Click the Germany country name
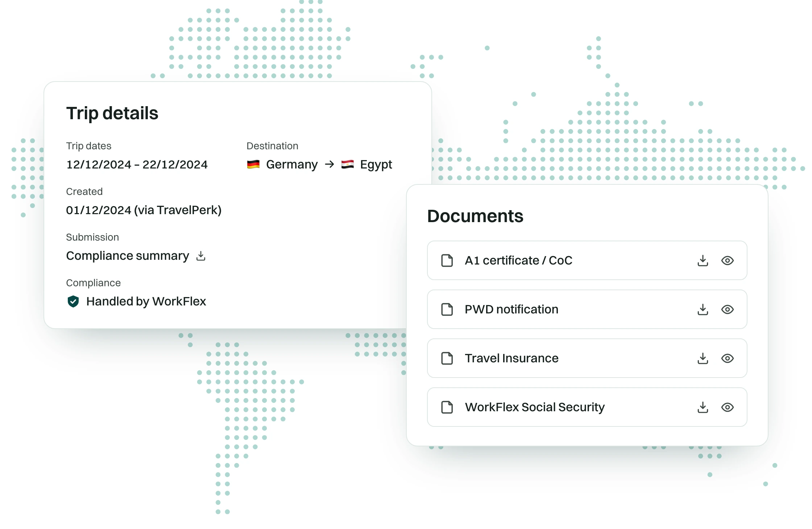Viewport: 812px width, 529px height. click(x=292, y=164)
